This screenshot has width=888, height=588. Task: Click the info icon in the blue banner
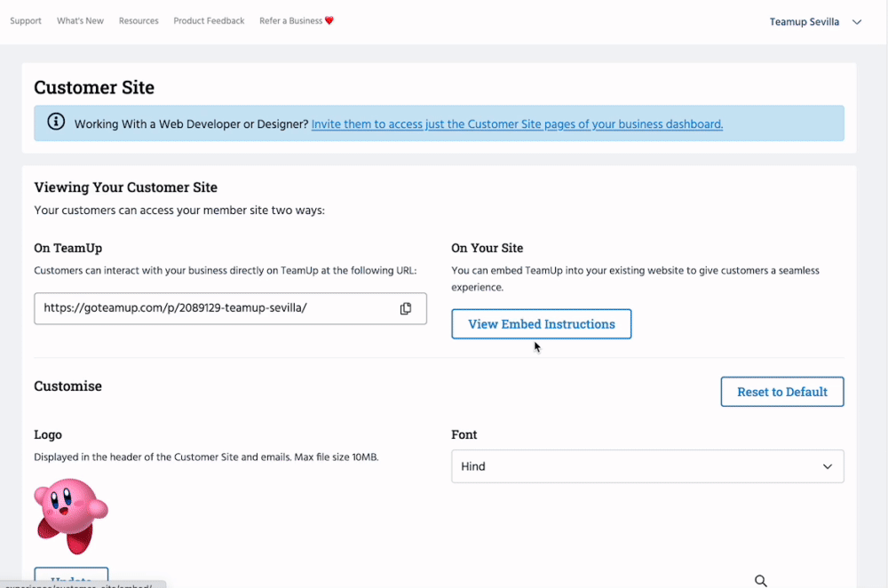click(x=55, y=122)
